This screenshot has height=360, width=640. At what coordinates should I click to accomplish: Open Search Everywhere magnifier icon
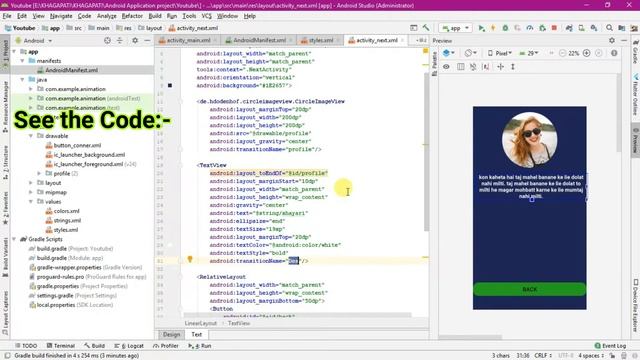pos(609,28)
